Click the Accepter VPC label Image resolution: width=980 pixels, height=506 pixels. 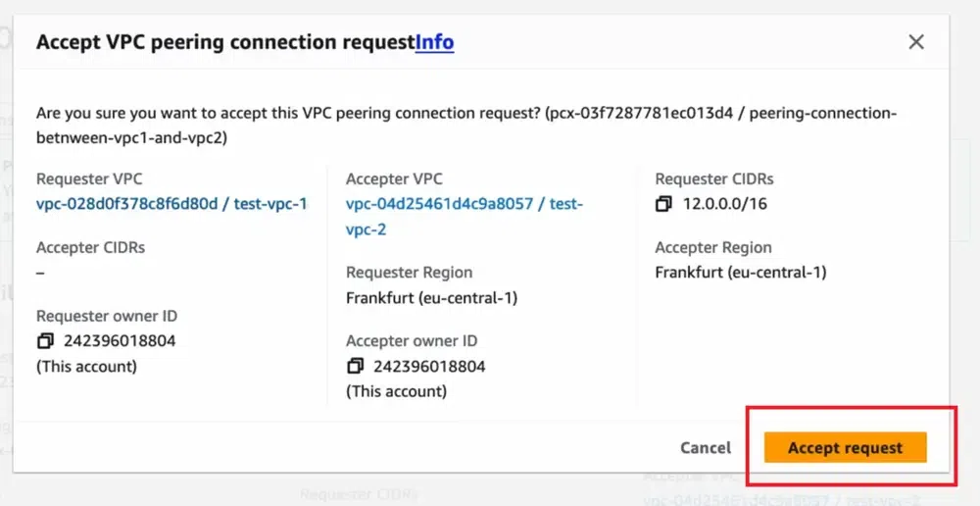[394, 179]
